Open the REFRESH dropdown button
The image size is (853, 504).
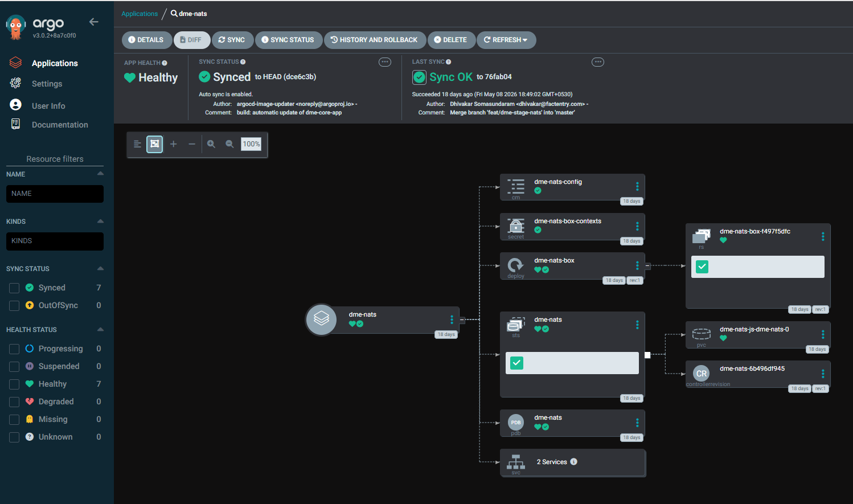506,40
